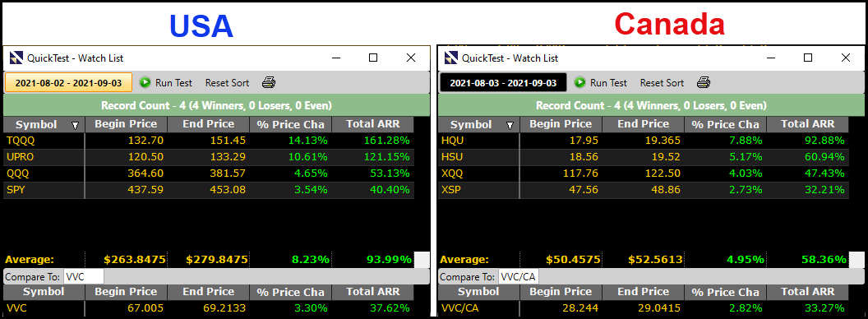This screenshot has height=319, width=868.
Task: Maximize the USA QuickTest window
Action: tap(373, 58)
